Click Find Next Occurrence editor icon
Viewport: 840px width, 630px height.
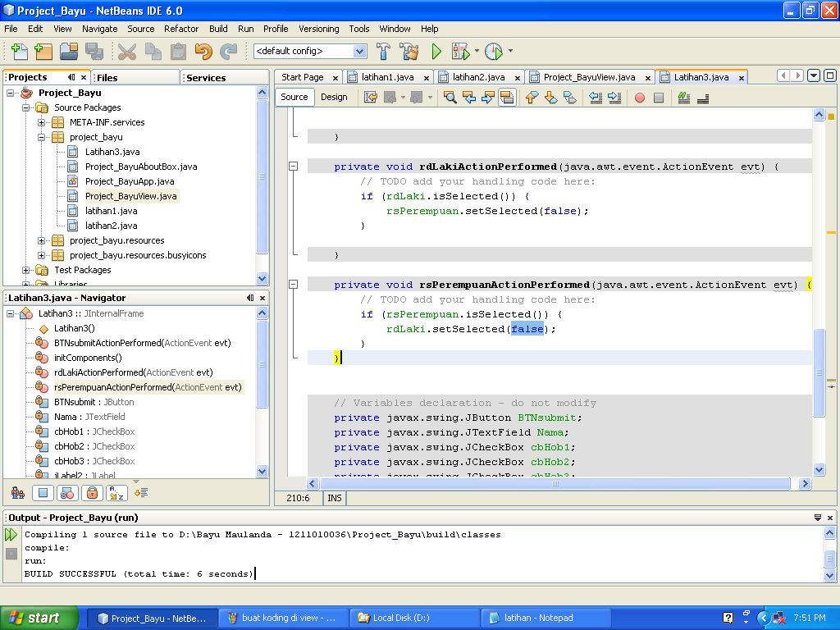coord(488,98)
